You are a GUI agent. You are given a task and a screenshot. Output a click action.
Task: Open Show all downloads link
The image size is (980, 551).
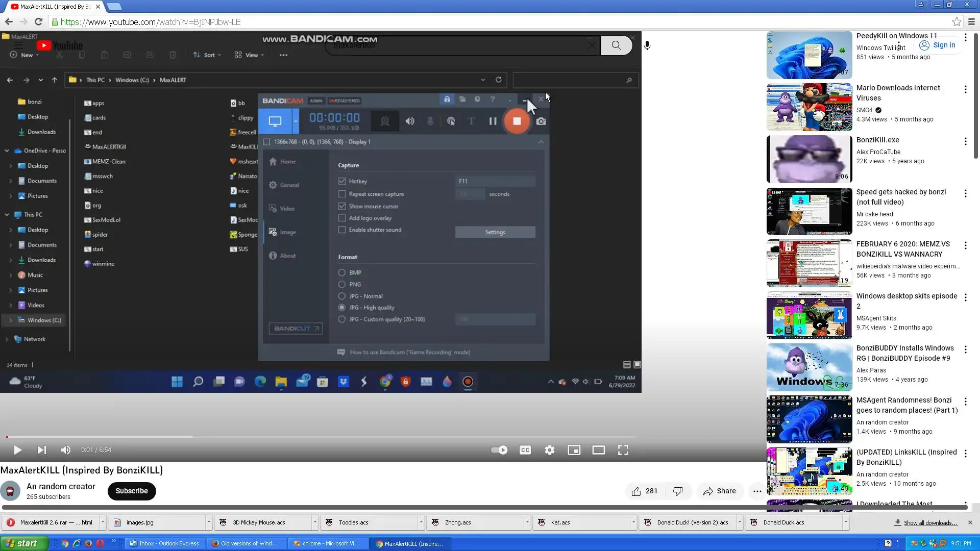tap(930, 522)
